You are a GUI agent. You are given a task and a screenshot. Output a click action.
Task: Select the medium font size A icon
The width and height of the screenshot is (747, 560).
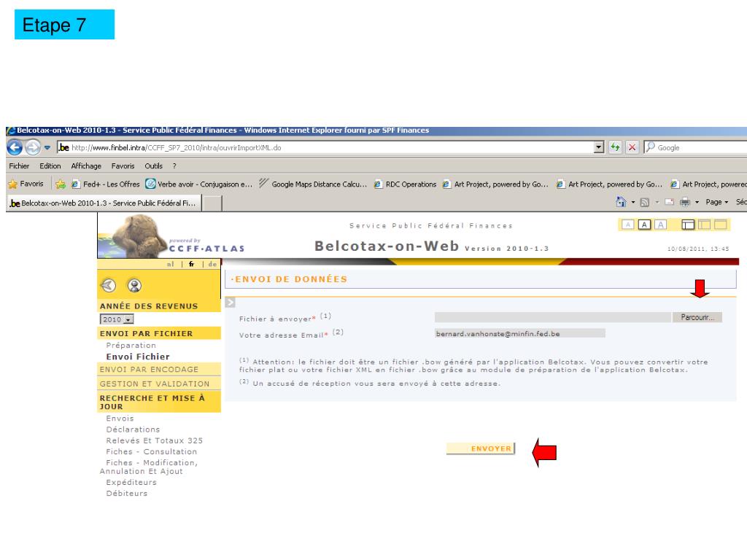click(644, 225)
